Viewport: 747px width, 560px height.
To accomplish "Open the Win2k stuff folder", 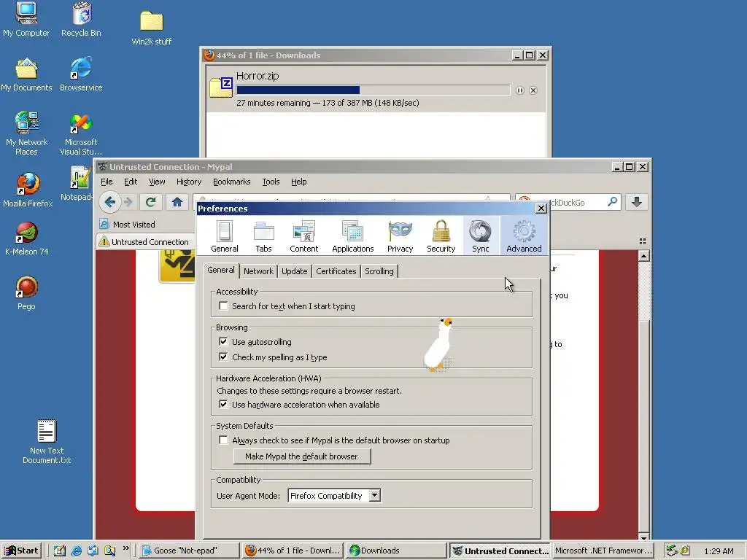I will click(x=152, y=28).
